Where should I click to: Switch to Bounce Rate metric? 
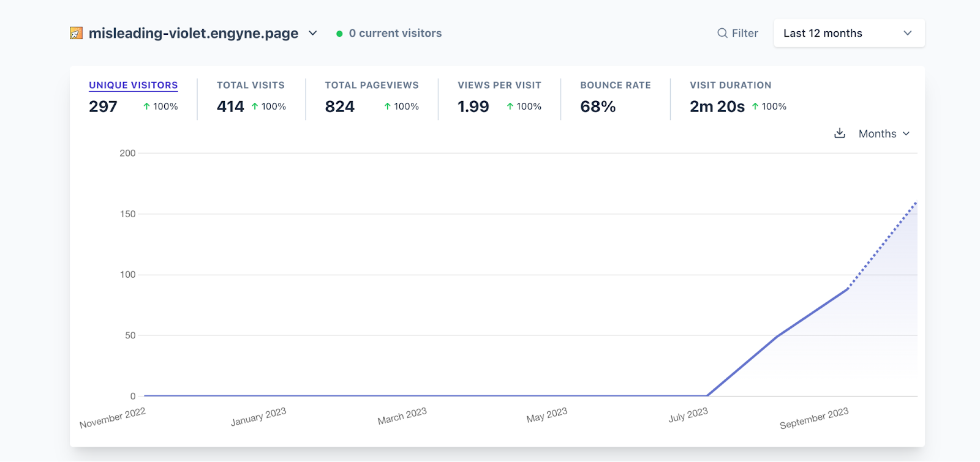click(x=615, y=85)
